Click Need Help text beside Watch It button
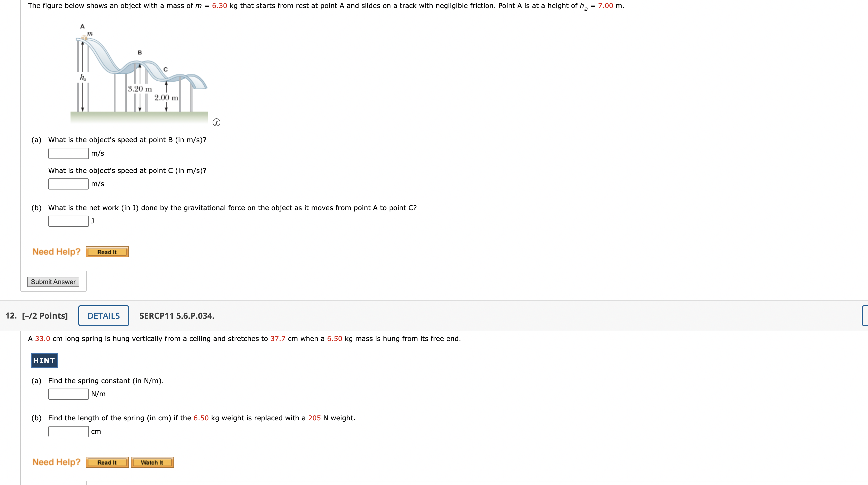 [56, 462]
